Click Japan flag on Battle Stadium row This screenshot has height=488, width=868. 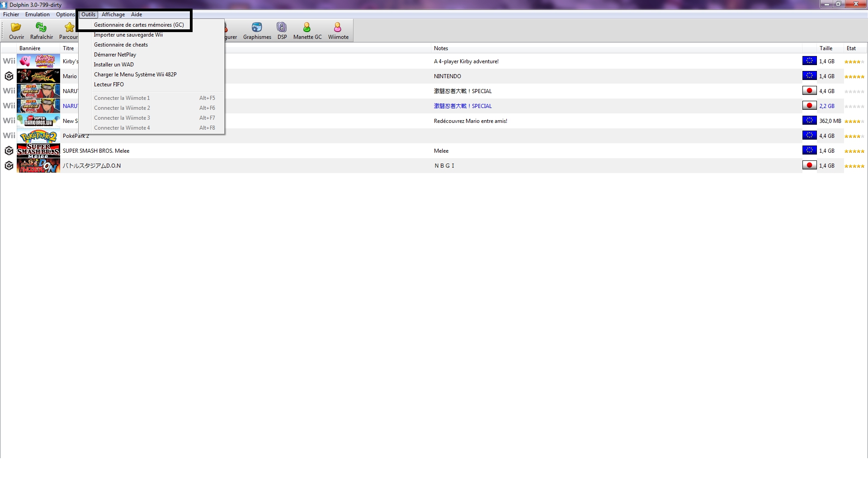point(809,165)
